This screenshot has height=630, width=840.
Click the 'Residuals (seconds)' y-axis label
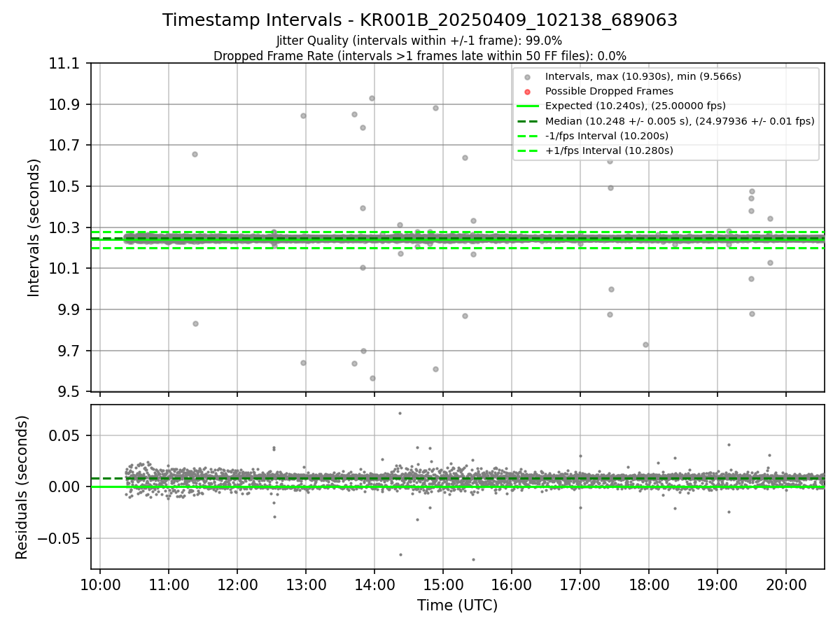tap(22, 487)
